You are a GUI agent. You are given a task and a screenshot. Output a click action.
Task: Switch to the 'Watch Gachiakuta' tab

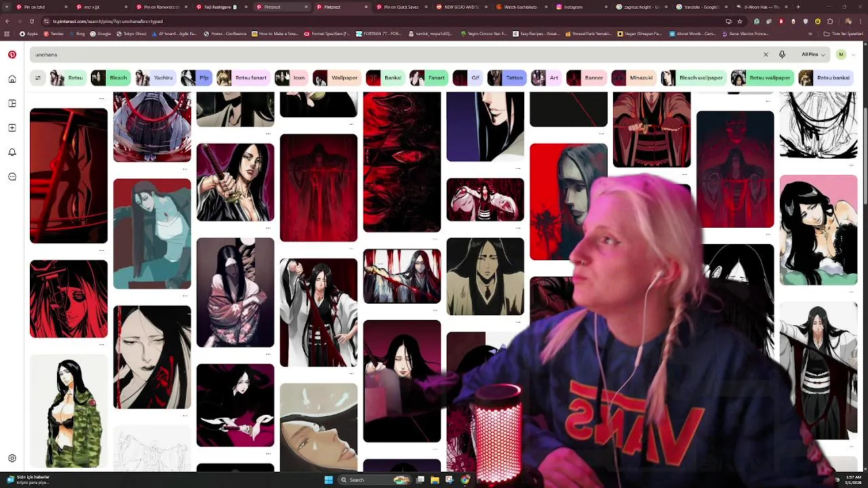[x=521, y=7]
